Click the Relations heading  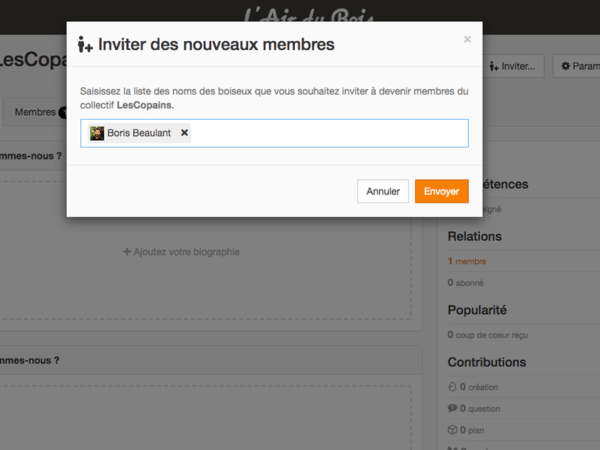click(474, 236)
